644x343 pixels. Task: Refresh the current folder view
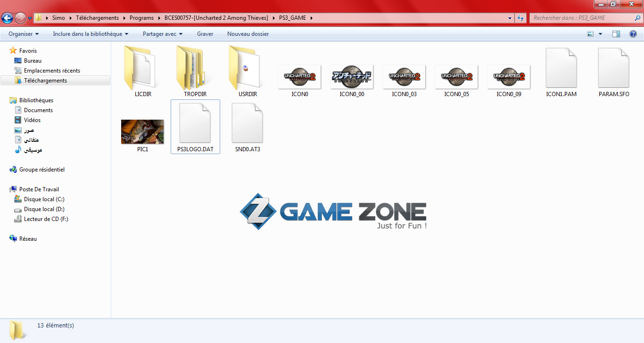point(520,18)
